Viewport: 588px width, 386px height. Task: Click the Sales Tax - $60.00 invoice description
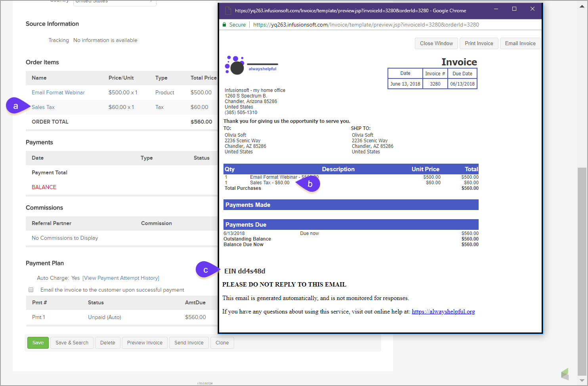[x=270, y=183]
